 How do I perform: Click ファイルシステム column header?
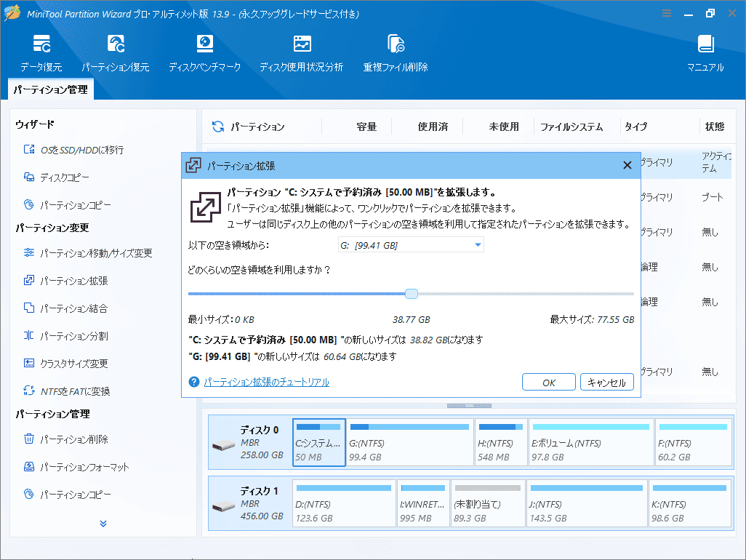coord(571,127)
